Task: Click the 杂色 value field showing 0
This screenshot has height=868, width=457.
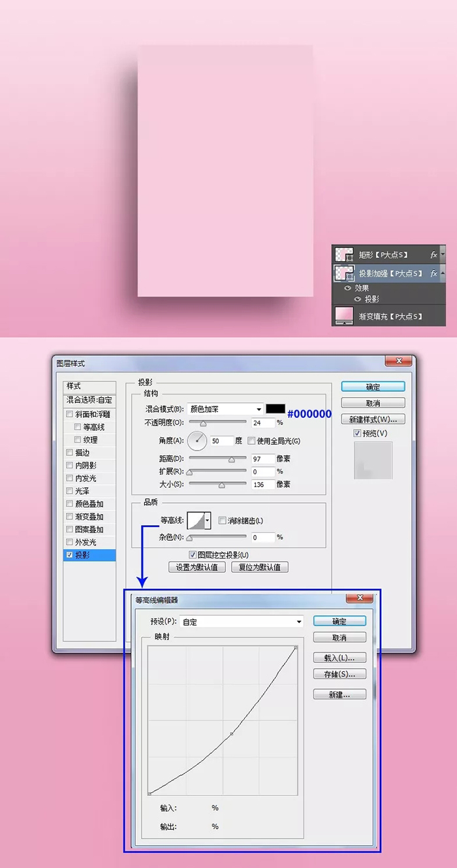Action: [262, 537]
